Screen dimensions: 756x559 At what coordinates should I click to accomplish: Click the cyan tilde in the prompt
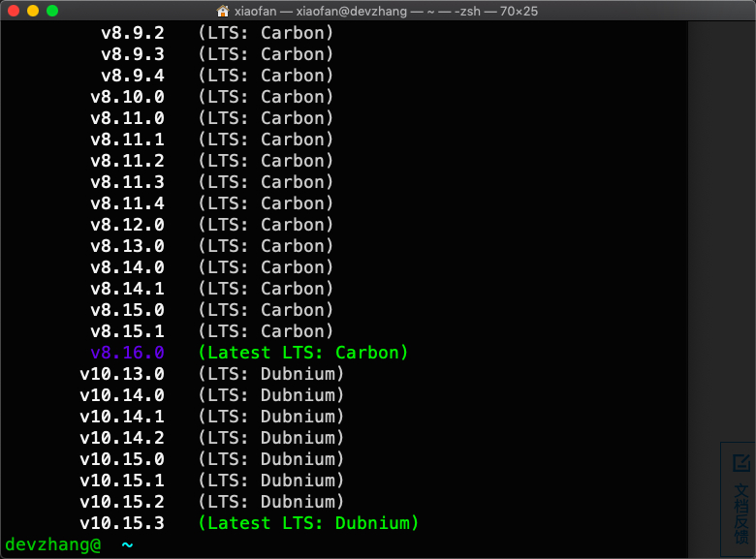(x=127, y=545)
